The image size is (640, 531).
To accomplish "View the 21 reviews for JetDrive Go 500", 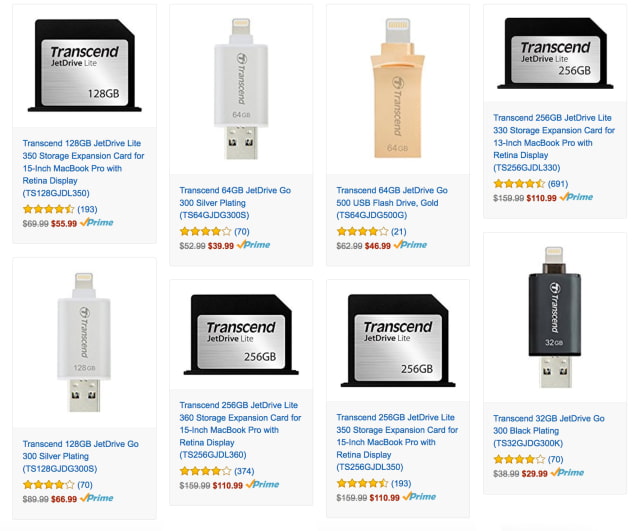I will coord(399,232).
